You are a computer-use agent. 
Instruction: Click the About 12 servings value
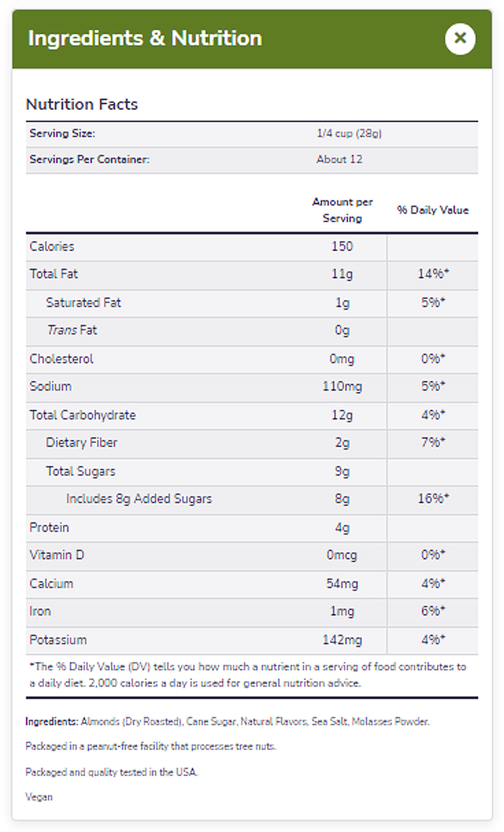339,159
